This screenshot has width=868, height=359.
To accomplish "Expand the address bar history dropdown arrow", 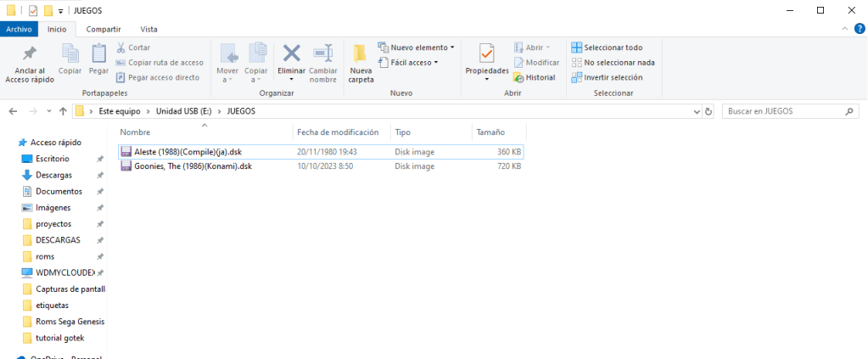I will pos(695,111).
